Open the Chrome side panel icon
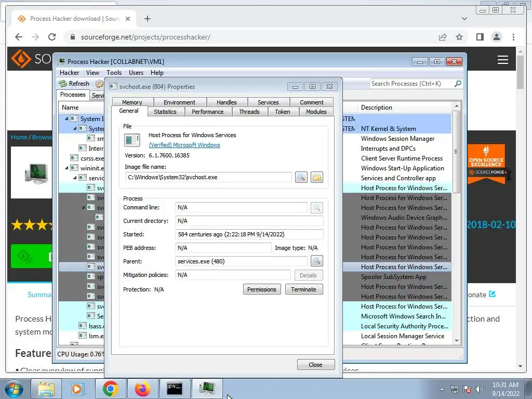Image resolution: width=532 pixels, height=399 pixels. (x=480, y=37)
